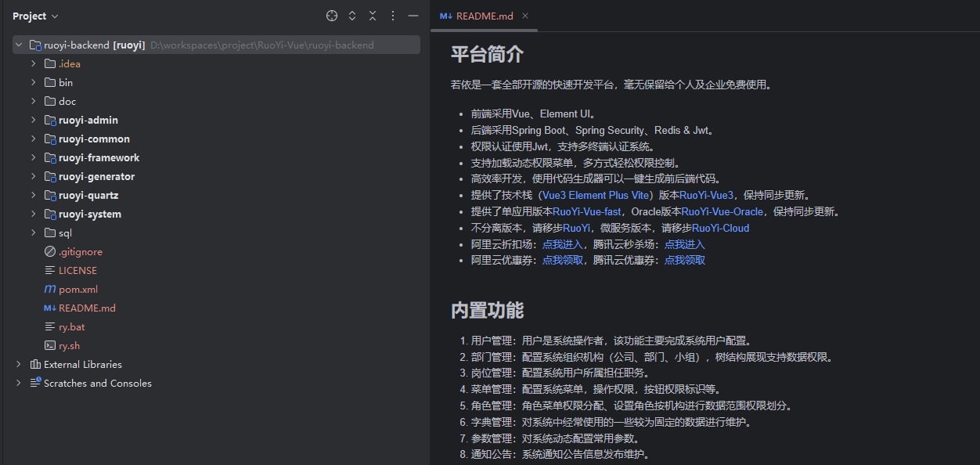Select the ry.bat file name
The height and width of the screenshot is (465, 980).
tap(71, 327)
